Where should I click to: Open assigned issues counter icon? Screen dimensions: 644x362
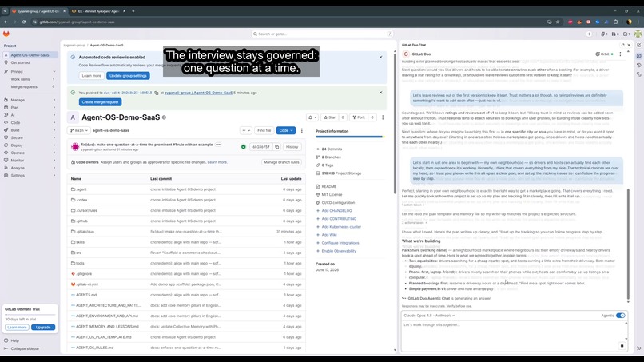click(604, 34)
